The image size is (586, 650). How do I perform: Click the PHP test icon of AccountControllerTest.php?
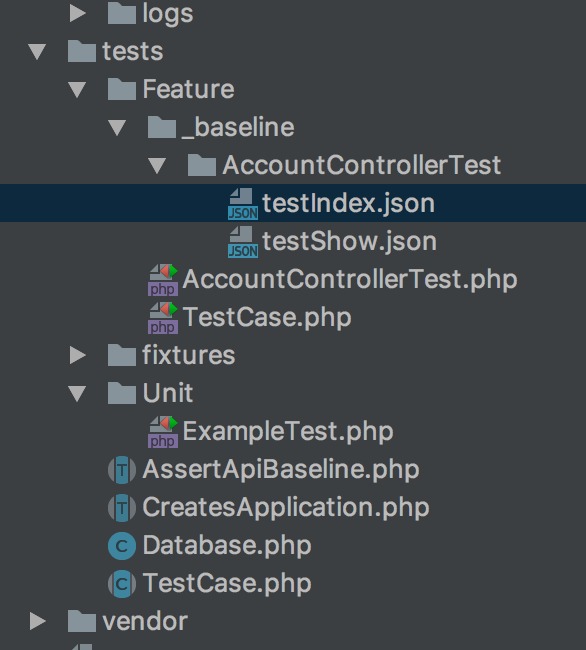163,280
